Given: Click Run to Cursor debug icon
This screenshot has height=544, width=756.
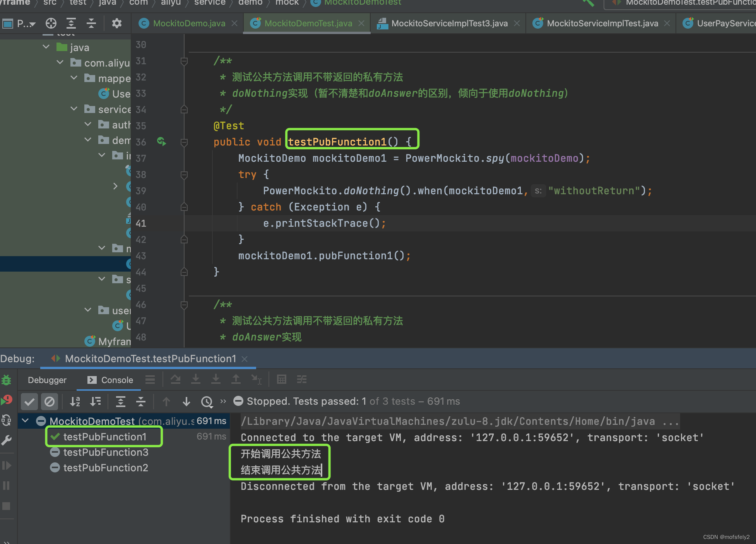Looking at the screenshot, I should coord(256,380).
